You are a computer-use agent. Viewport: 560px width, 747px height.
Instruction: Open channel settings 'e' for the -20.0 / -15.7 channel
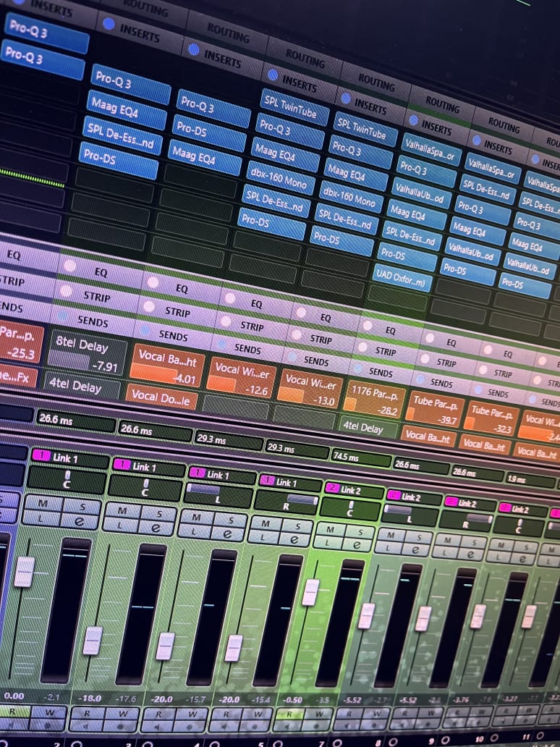228,533
